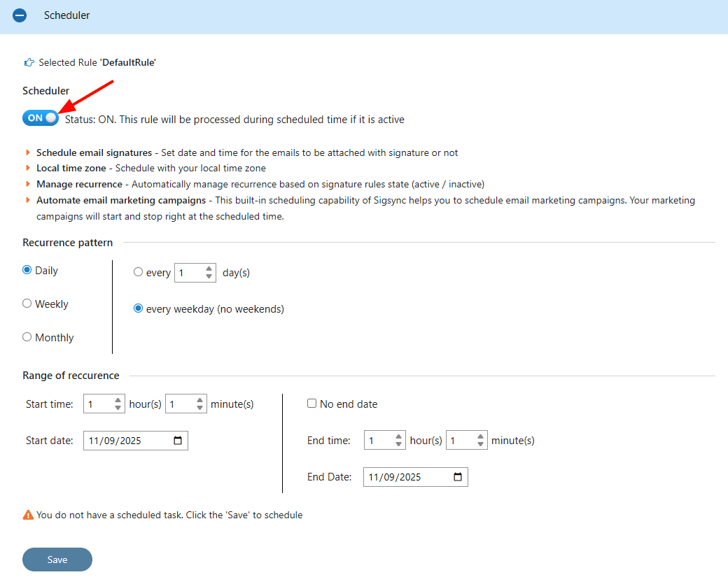Click the Start date input field

point(126,441)
